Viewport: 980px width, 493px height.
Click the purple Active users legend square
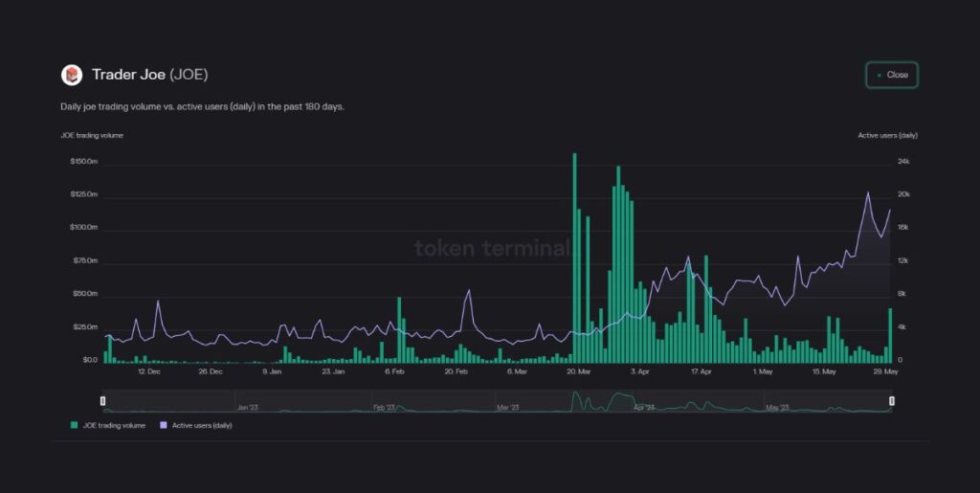[163, 425]
